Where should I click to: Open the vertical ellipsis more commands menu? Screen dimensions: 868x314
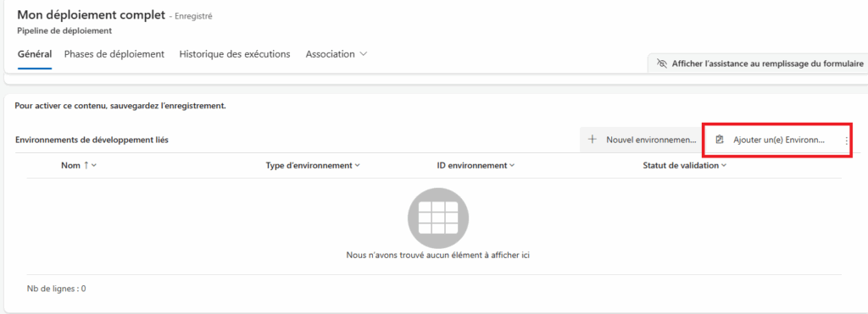(847, 140)
